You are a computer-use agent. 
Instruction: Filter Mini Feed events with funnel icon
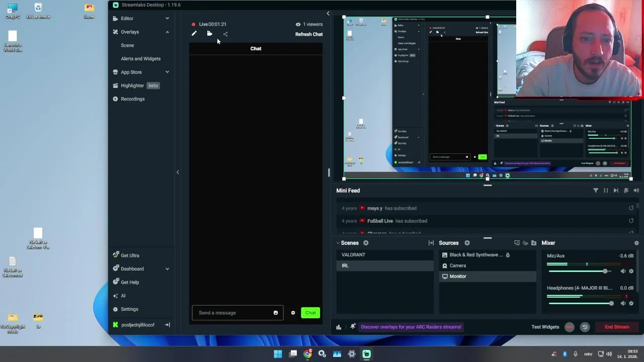click(x=596, y=191)
